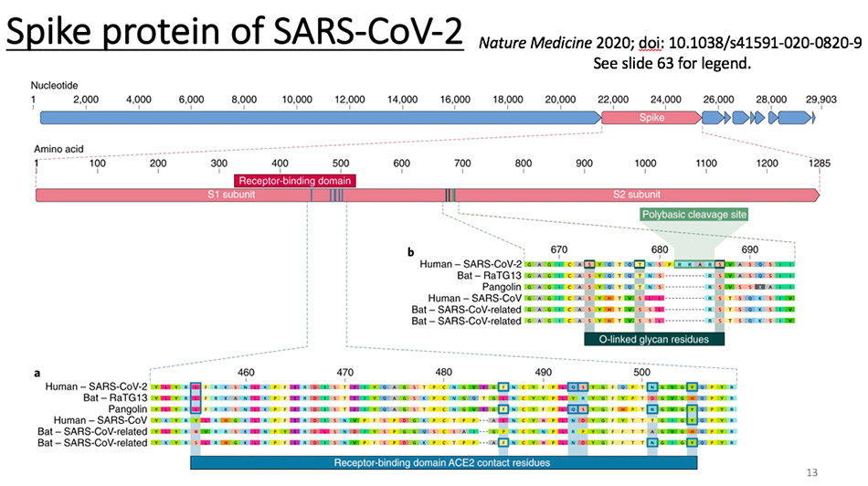Viewport: 868px width, 486px height.
Task: Click the 680 position marker in panel b
Action: pyautogui.click(x=660, y=249)
